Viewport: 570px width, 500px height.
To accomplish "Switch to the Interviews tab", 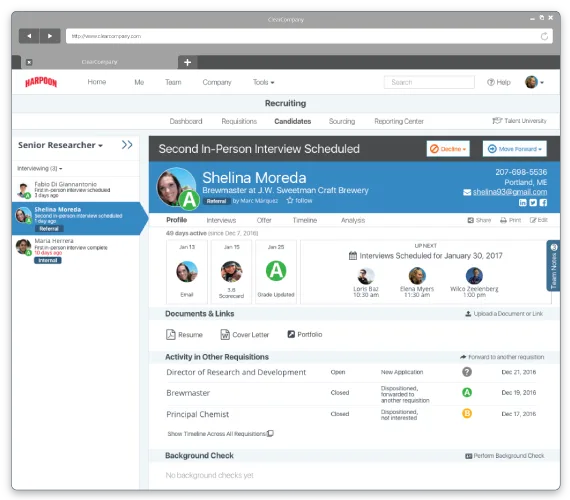I will click(x=221, y=220).
